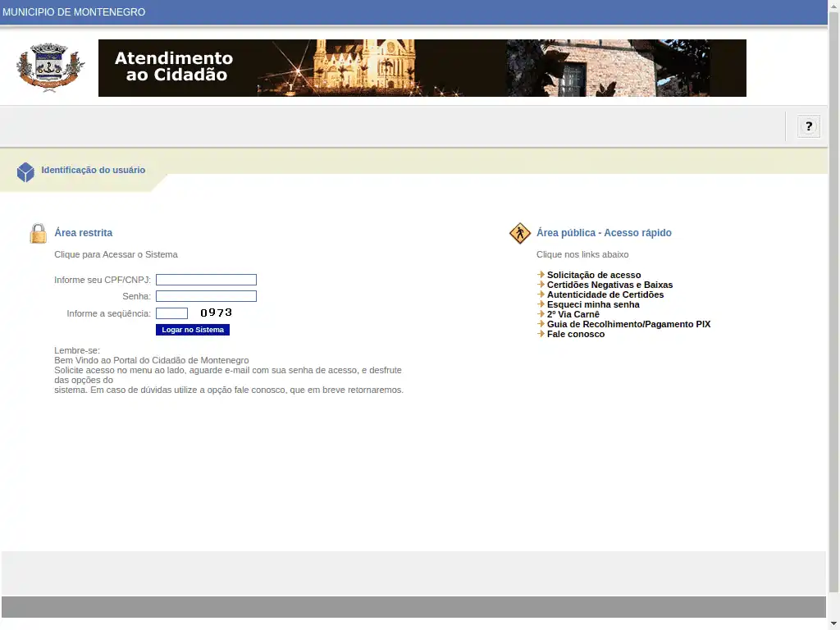Click the padlock icon beside Área restrita

[x=39, y=234]
